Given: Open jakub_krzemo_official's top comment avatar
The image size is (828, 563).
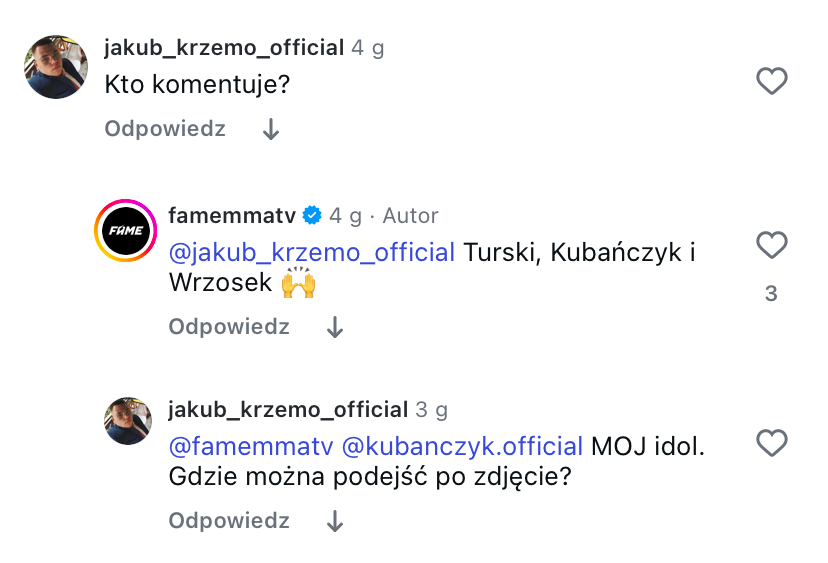Looking at the screenshot, I should point(56,67).
